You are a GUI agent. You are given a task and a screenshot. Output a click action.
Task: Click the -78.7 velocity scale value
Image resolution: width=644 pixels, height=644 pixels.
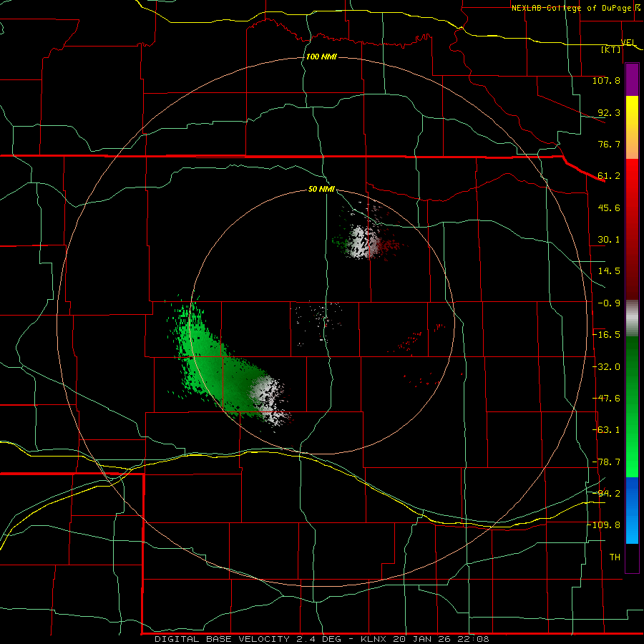(606, 462)
